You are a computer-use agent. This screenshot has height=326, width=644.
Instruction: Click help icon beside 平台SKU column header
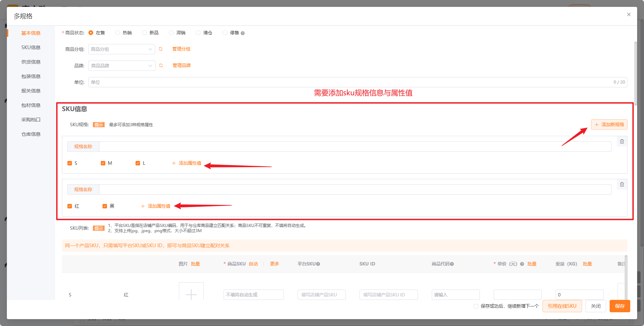pos(318,264)
